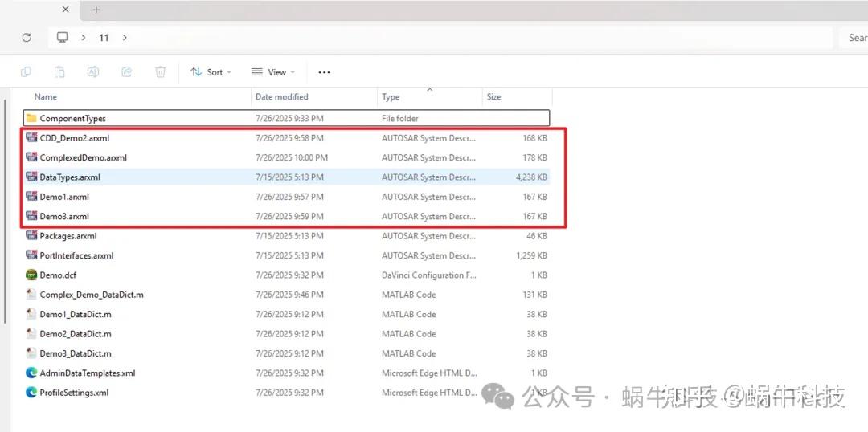Sort by the Size column header
This screenshot has height=432, width=868.
point(493,97)
